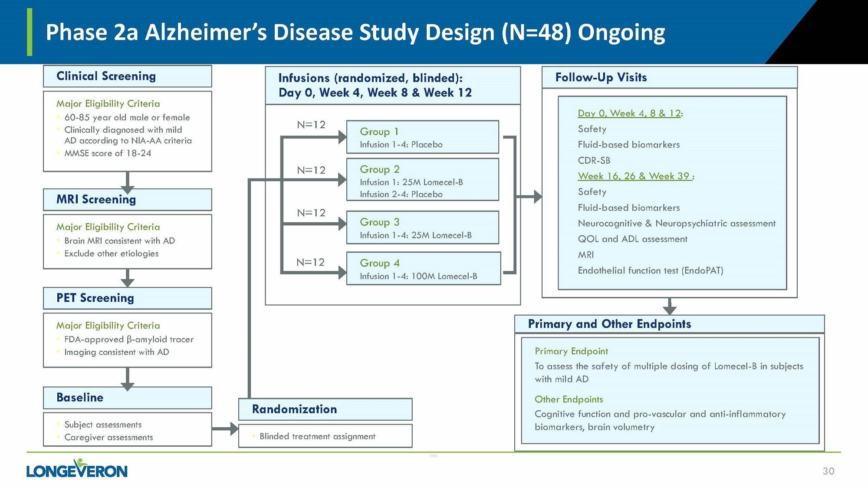Click the slide title text
Viewport: 868px width, 488px height.
click(355, 33)
